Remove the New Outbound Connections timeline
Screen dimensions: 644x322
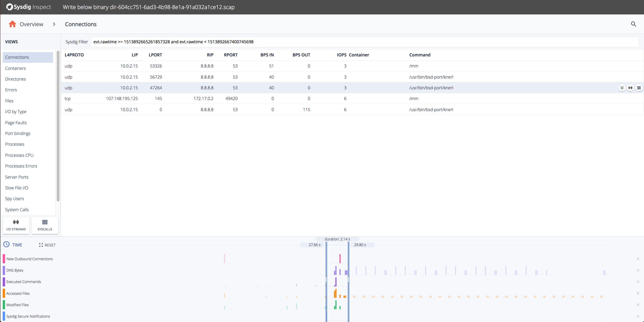(638, 259)
